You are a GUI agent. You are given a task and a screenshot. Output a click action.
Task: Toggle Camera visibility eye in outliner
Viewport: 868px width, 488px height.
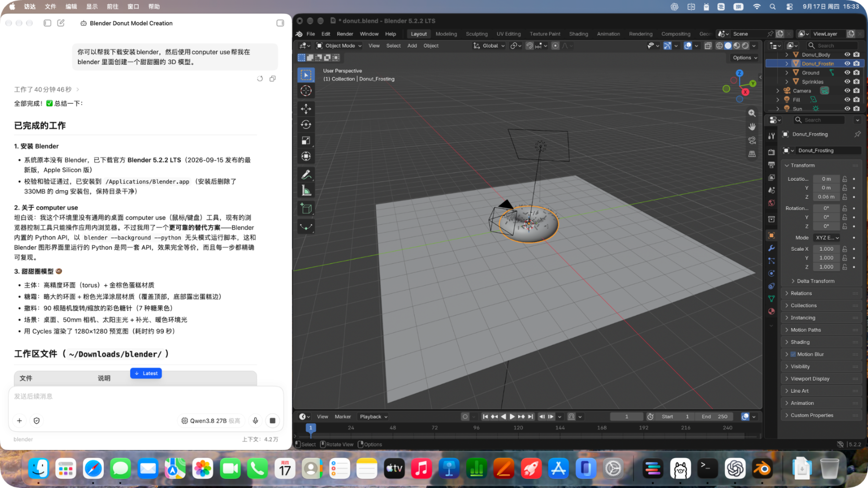847,91
